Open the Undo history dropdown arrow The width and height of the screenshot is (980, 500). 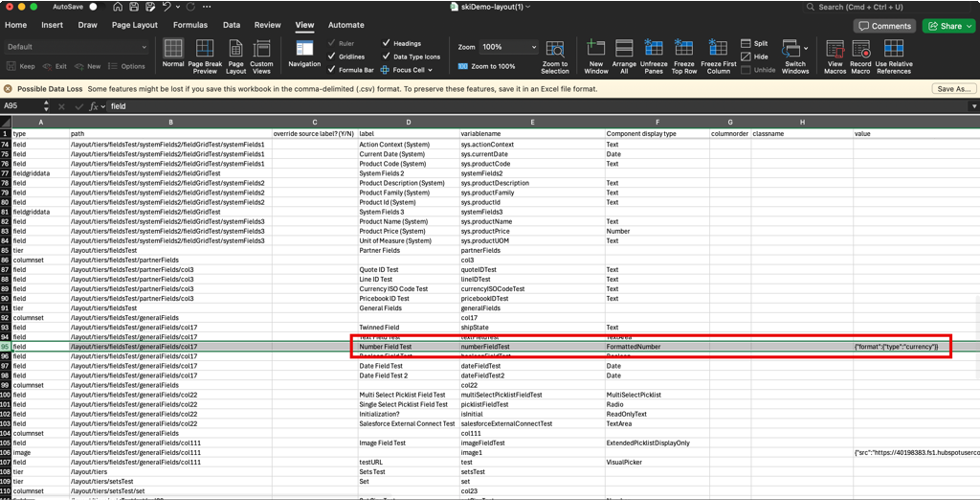click(x=176, y=7)
